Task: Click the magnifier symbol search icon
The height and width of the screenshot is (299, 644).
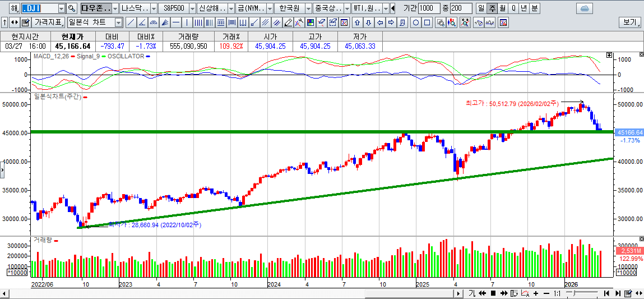Action: pos(71,8)
